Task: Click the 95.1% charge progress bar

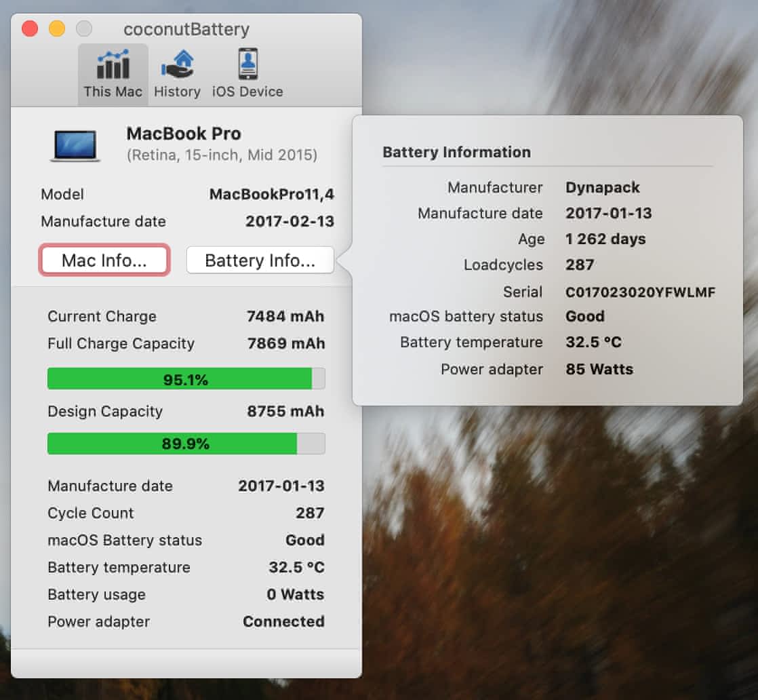Action: (x=186, y=378)
